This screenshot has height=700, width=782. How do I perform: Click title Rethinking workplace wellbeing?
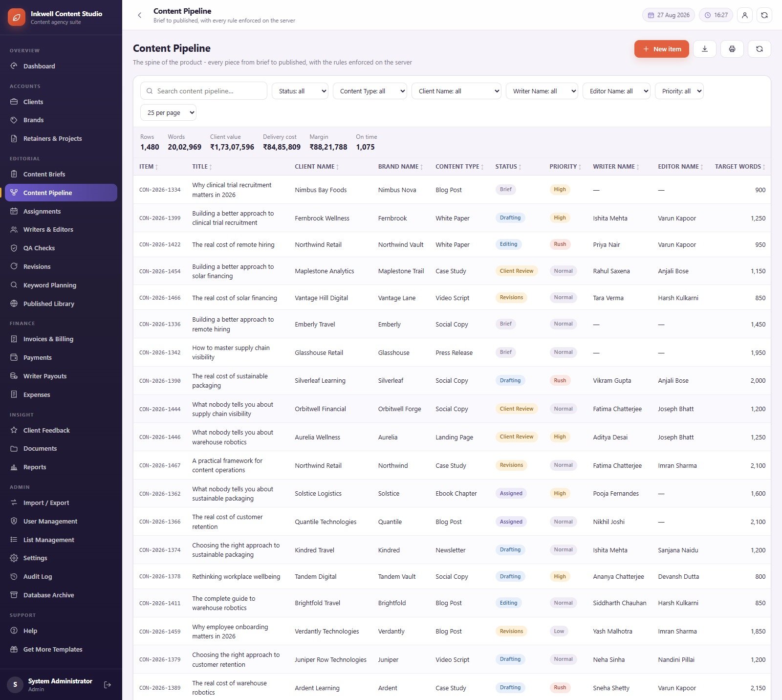click(236, 576)
